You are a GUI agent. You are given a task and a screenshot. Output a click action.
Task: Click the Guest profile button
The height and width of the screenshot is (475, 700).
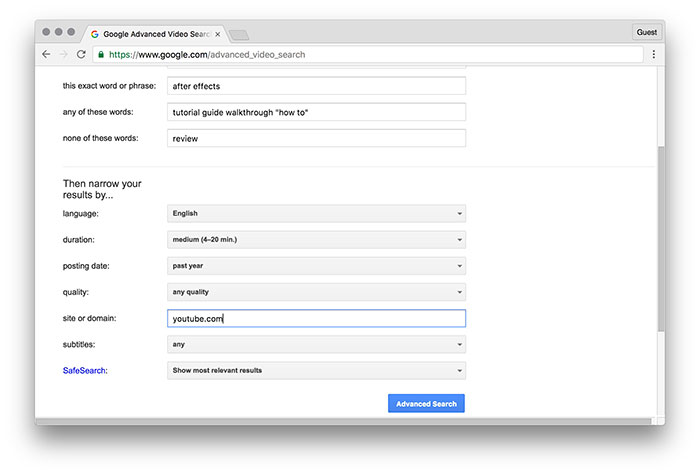pyautogui.click(x=647, y=32)
